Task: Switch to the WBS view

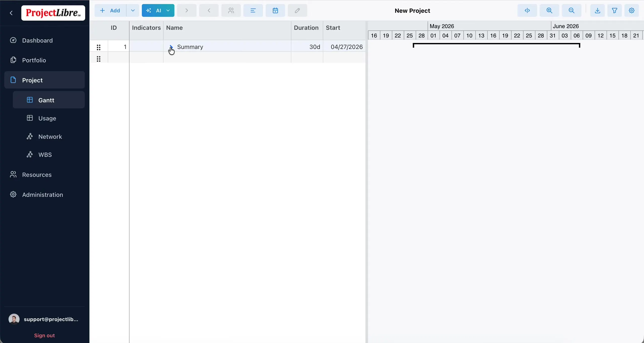Action: 49,155
